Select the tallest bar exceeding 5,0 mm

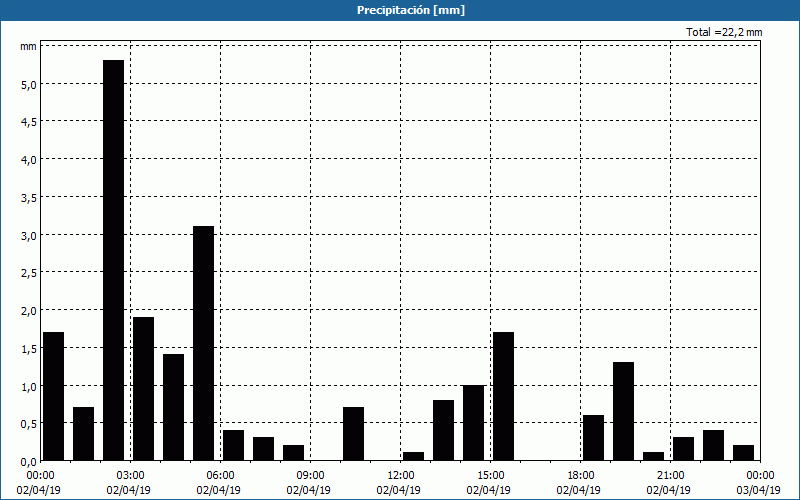(x=113, y=260)
